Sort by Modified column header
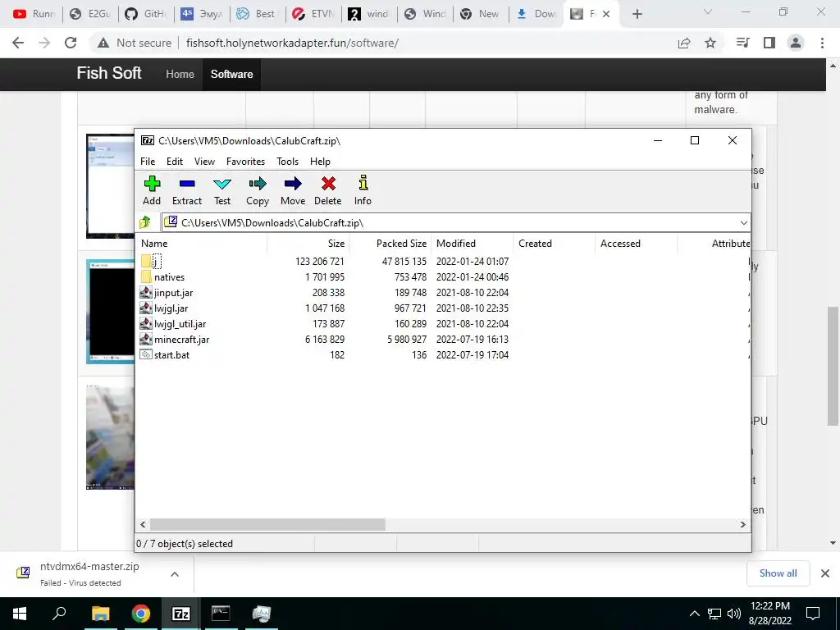The width and height of the screenshot is (840, 630). coord(472,243)
